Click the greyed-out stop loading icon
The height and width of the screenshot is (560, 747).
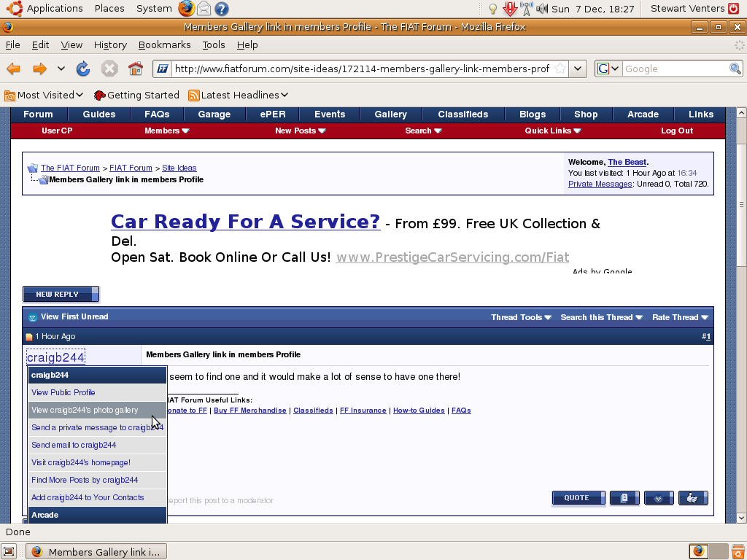[109, 69]
